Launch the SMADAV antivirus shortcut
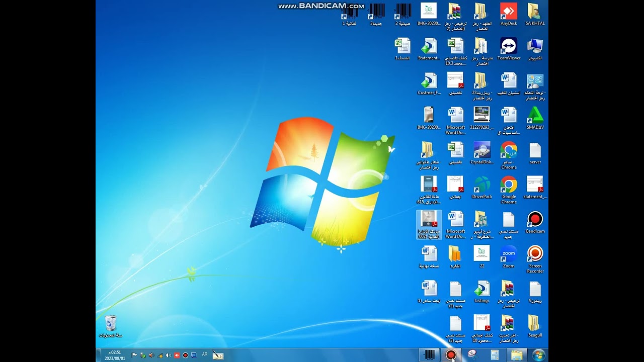This screenshot has height=362, width=644. click(535, 119)
